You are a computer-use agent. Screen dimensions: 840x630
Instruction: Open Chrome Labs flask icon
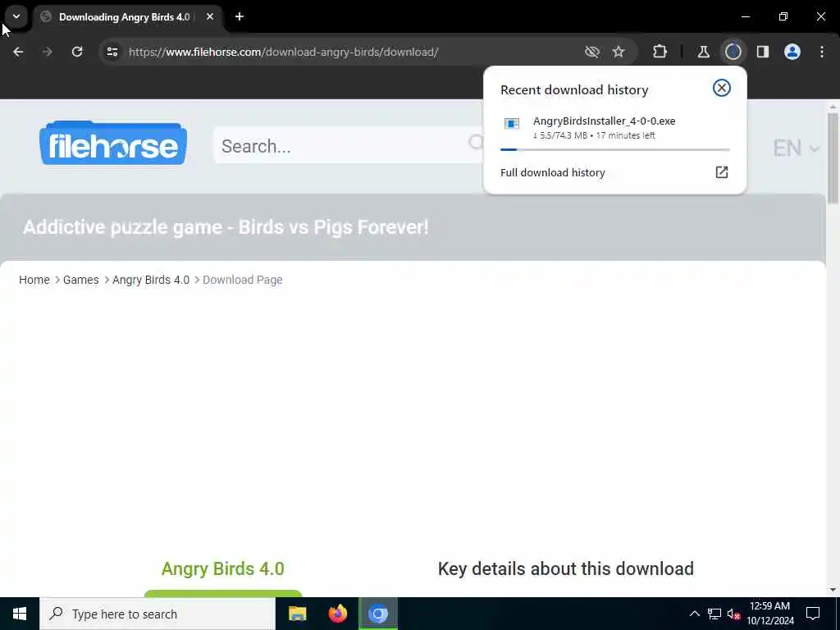click(x=703, y=52)
